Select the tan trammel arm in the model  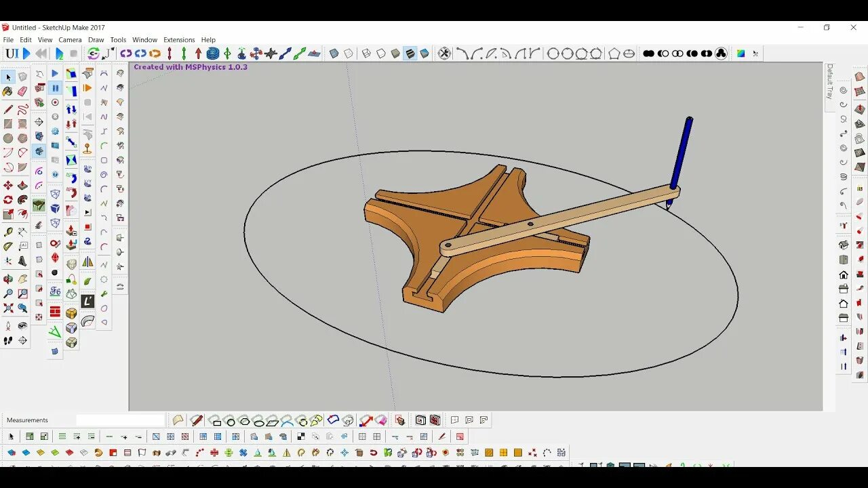[559, 220]
